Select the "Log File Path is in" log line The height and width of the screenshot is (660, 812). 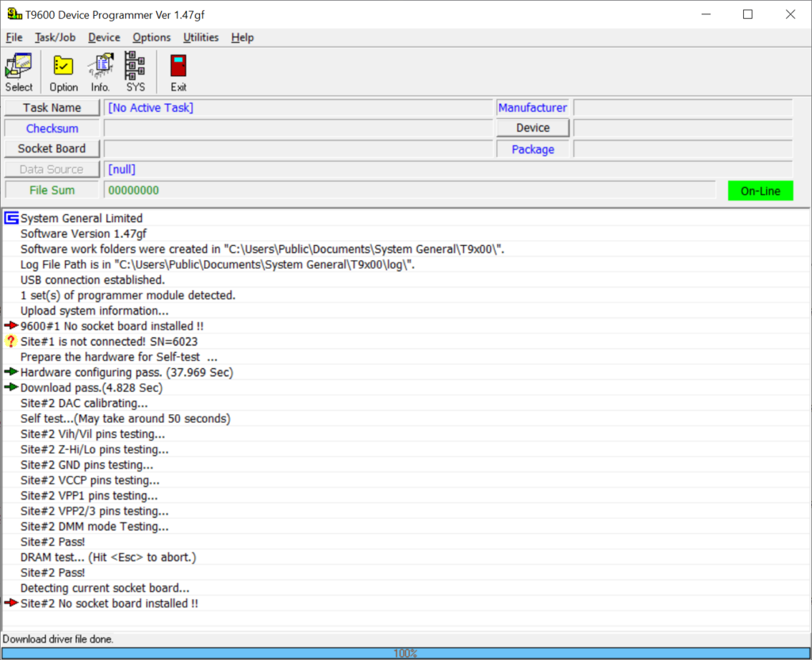[217, 265]
